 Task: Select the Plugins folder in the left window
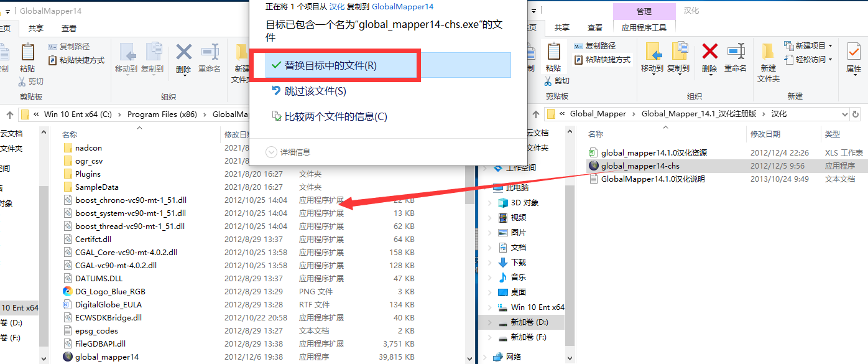point(88,174)
